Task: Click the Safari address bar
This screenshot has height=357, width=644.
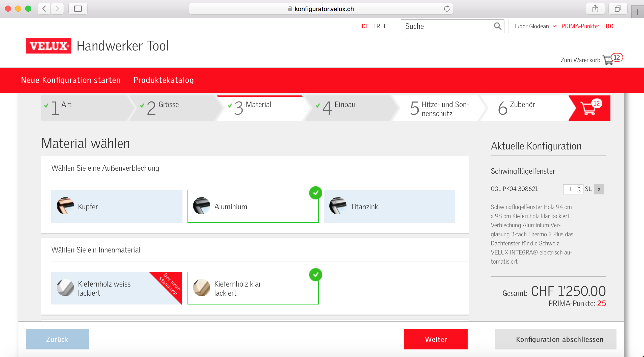Action: (321, 9)
